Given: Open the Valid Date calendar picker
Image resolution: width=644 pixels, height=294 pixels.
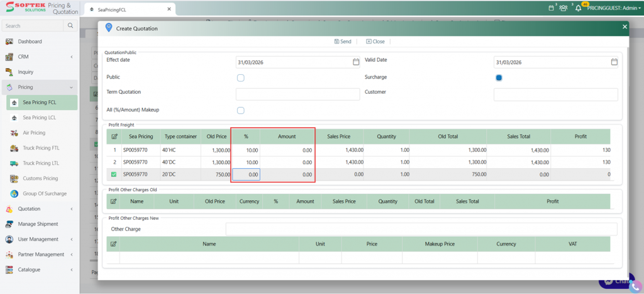Looking at the screenshot, I should [614, 62].
